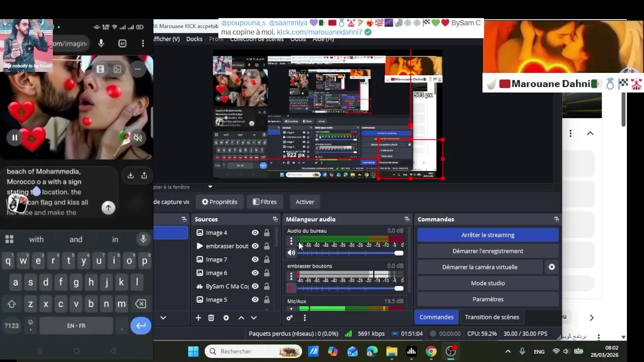Open Outlook from taskbar

click(353, 351)
